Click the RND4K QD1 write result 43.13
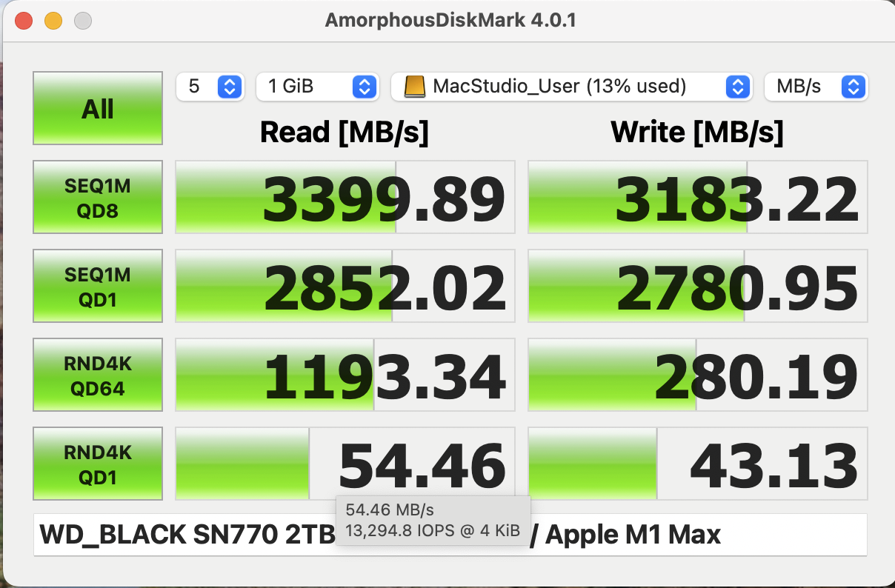This screenshot has height=588, width=895. click(x=697, y=464)
